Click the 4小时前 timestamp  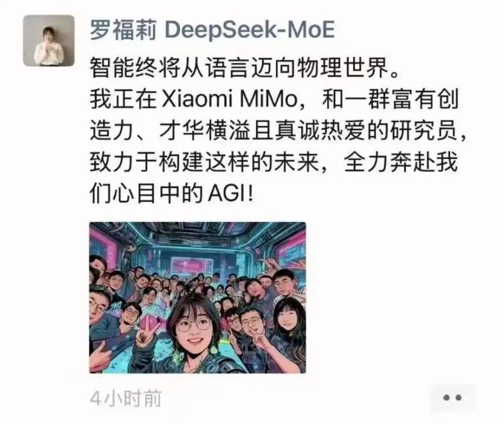point(126,399)
